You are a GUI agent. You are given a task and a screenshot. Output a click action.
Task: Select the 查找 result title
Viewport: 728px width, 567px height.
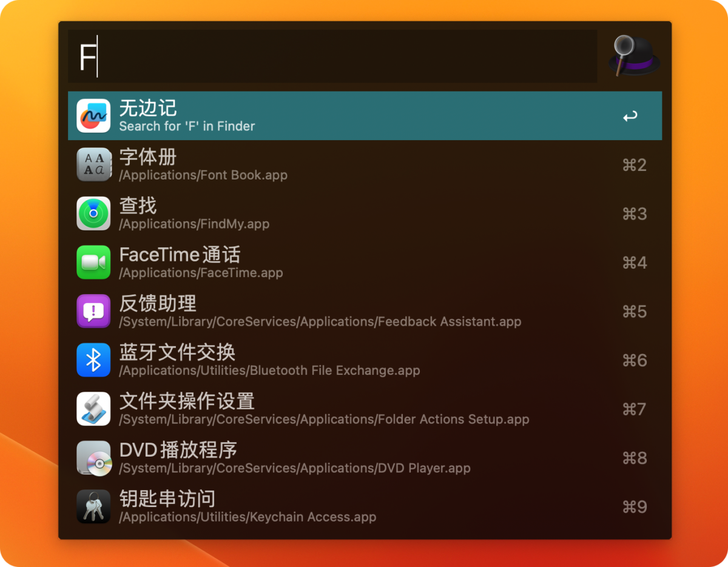[138, 206]
